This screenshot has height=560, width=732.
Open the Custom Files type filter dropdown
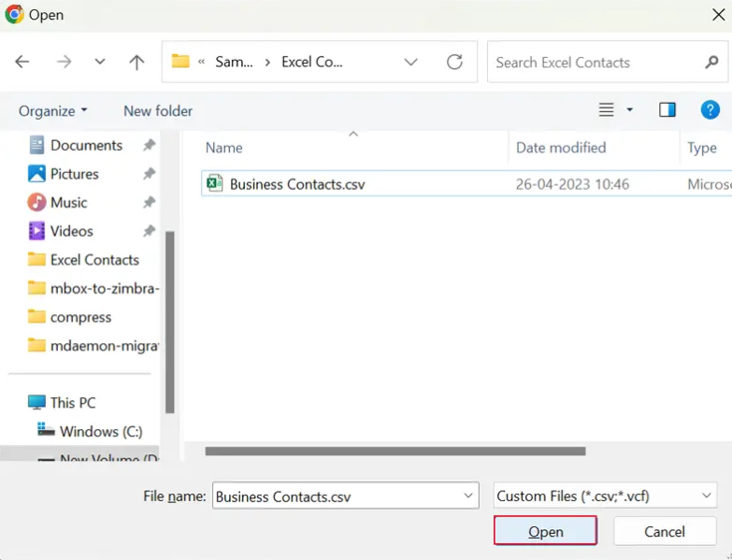click(x=605, y=495)
